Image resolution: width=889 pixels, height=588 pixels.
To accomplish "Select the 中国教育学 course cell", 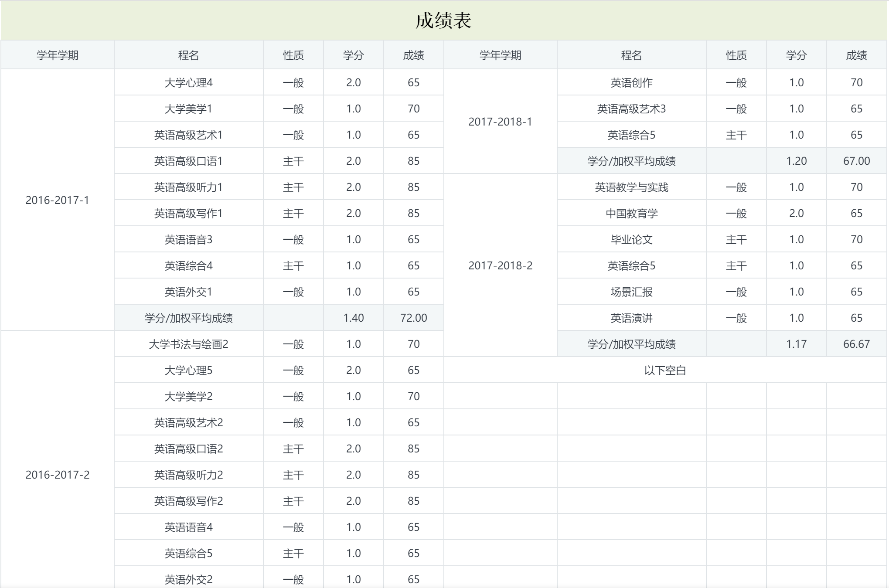I will (631, 213).
